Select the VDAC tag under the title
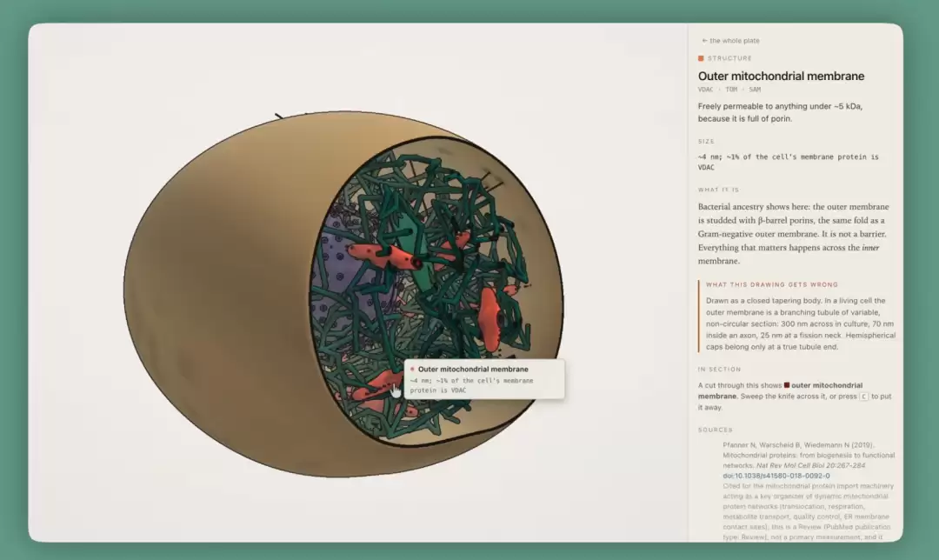The height and width of the screenshot is (560, 939). click(705, 90)
